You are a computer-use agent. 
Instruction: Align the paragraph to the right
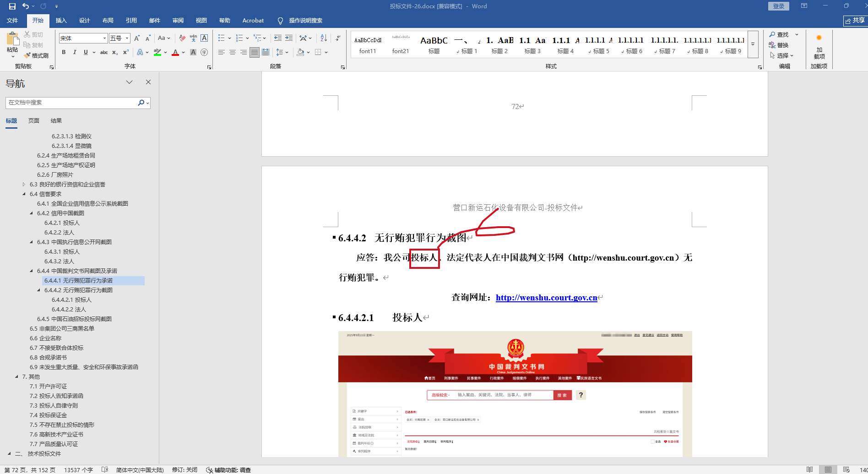click(244, 52)
